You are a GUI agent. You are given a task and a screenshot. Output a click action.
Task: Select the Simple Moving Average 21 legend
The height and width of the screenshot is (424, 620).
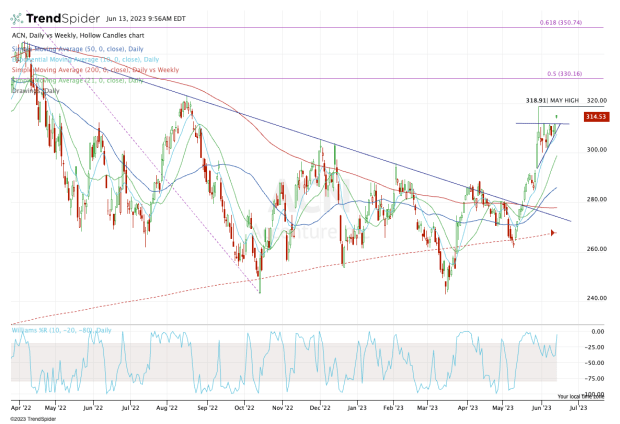click(x=78, y=81)
